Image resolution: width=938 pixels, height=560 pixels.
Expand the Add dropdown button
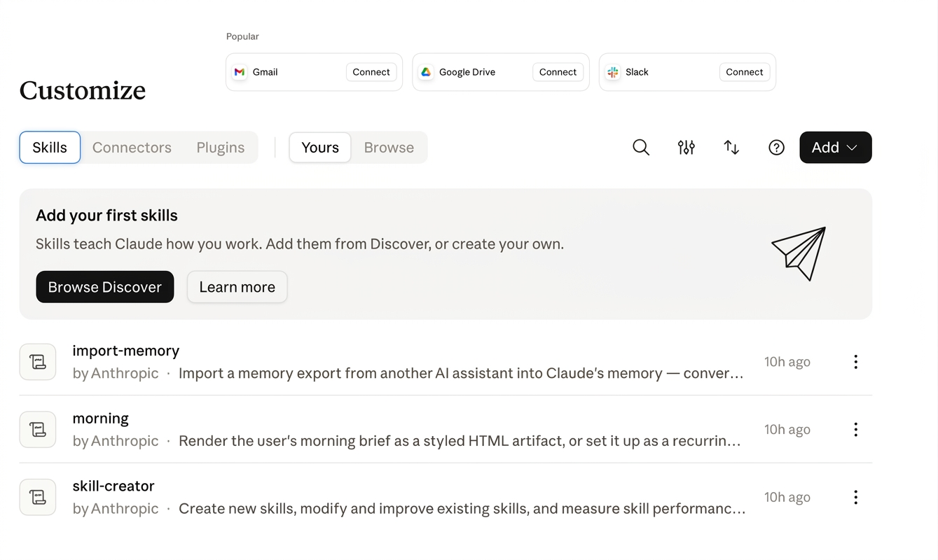[x=836, y=148]
